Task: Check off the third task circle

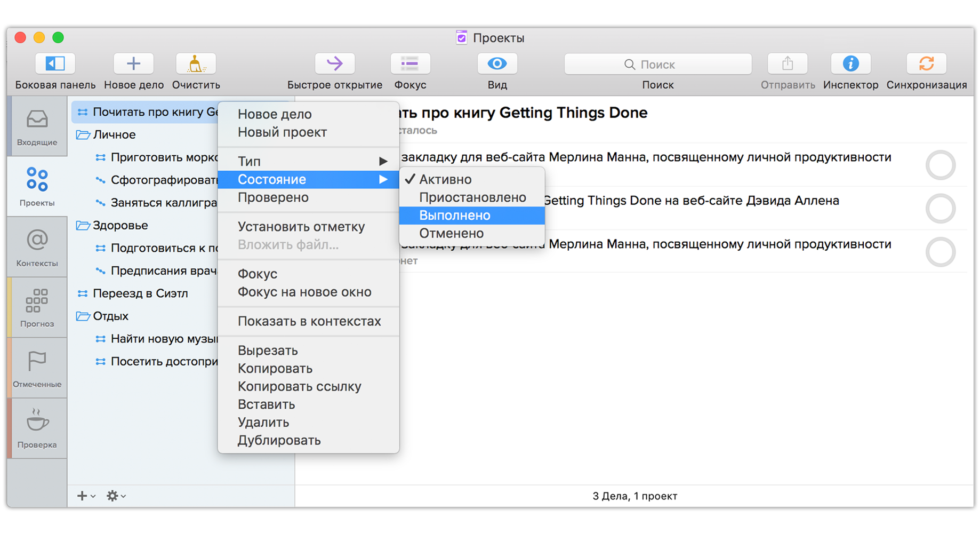Action: 941,252
